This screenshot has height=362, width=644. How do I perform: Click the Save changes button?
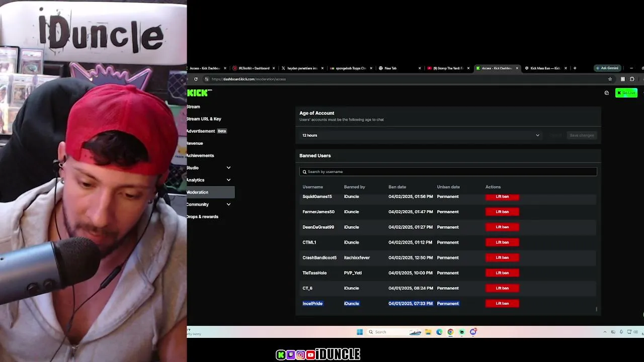(582, 135)
